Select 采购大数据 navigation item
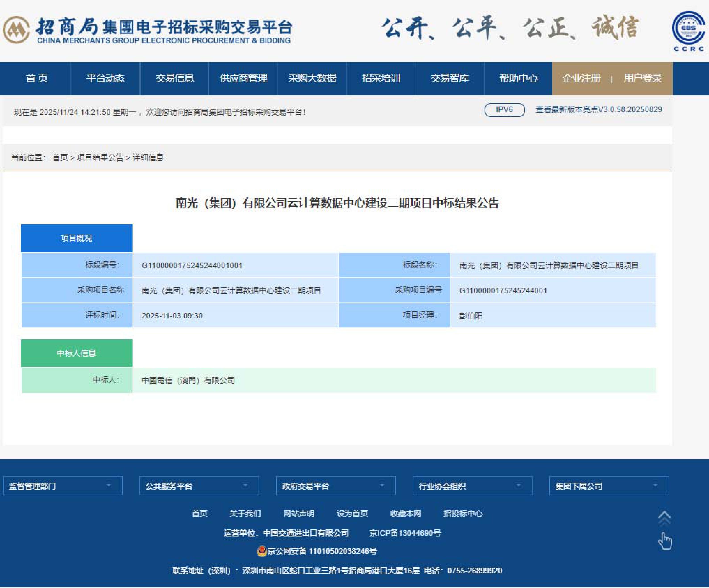This screenshot has width=709, height=588. [312, 78]
